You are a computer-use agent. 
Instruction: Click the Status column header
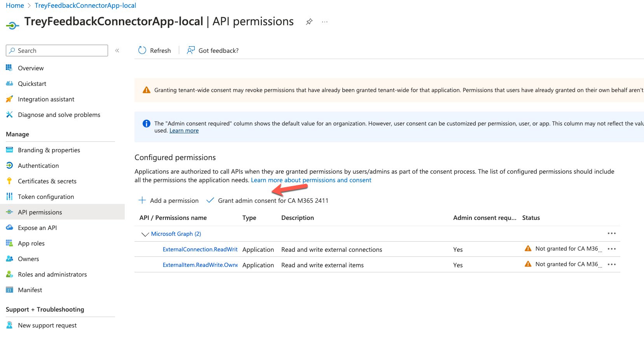click(x=531, y=218)
